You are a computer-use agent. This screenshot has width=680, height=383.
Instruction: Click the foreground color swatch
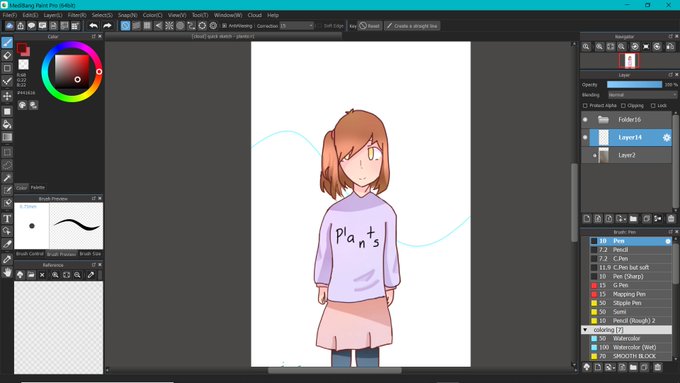pyautogui.click(x=21, y=48)
